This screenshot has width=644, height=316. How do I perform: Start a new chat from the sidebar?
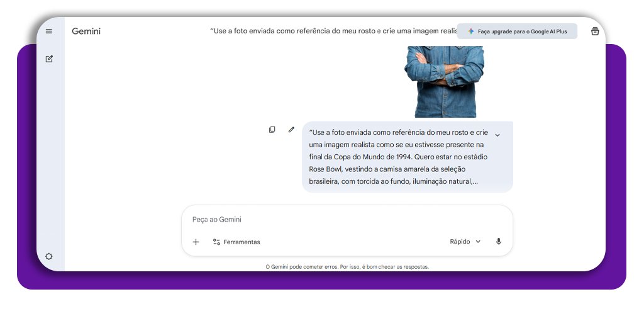pyautogui.click(x=49, y=59)
